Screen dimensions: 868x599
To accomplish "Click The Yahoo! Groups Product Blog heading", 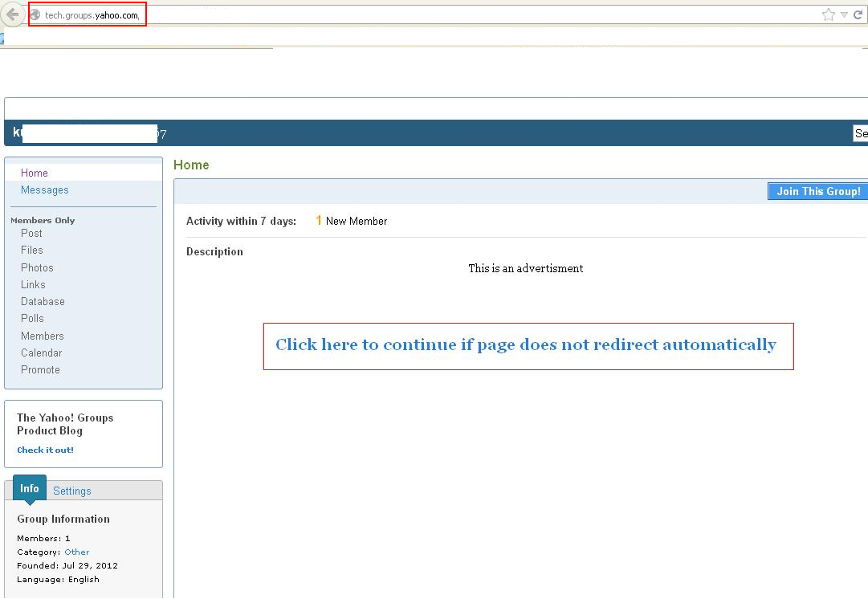I will (x=65, y=424).
